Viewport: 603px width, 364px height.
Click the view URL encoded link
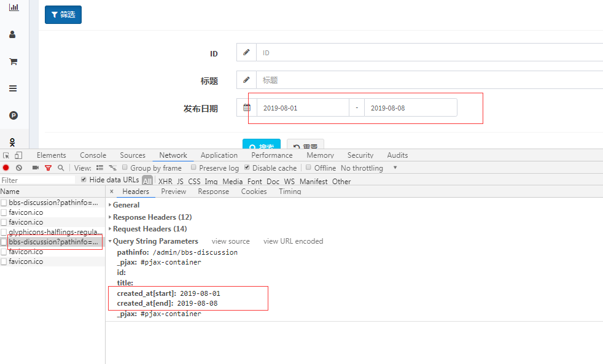293,241
